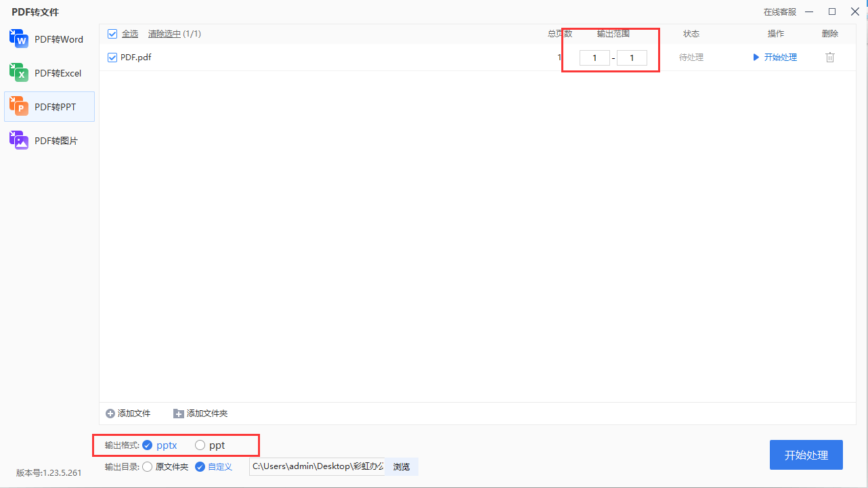Uncheck the PDF.pdf file checkbox
The image size is (868, 488).
tap(112, 58)
